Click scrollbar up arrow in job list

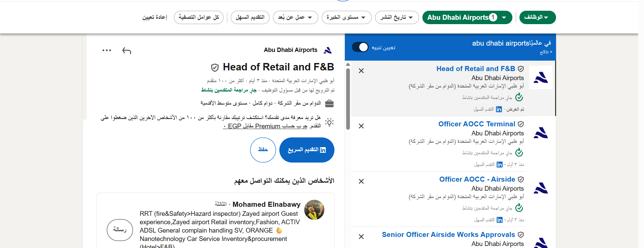tap(348, 64)
